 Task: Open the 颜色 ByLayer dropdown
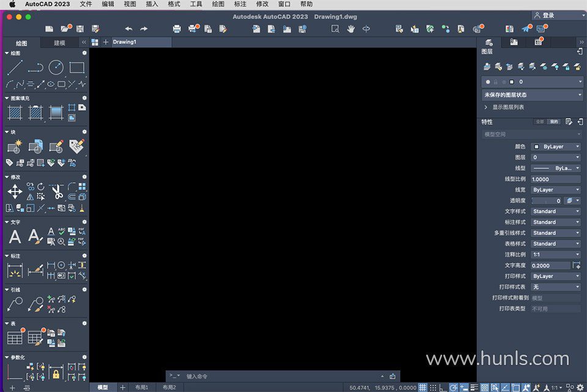pyautogui.click(x=556, y=146)
